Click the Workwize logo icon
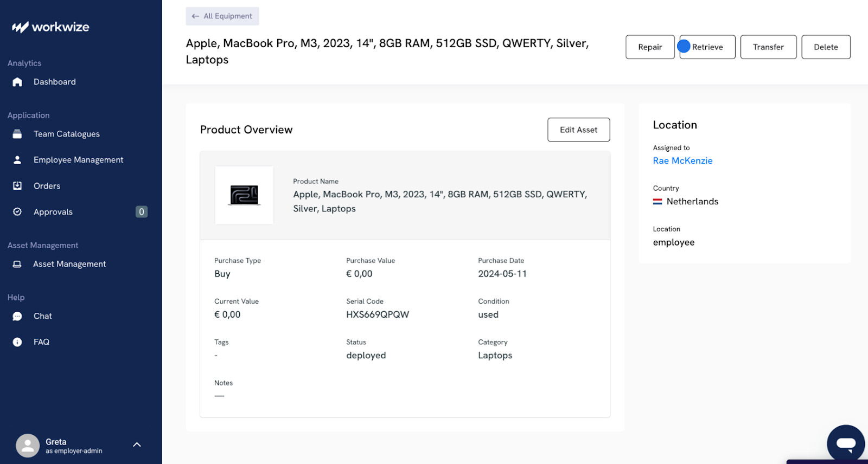 [x=20, y=27]
